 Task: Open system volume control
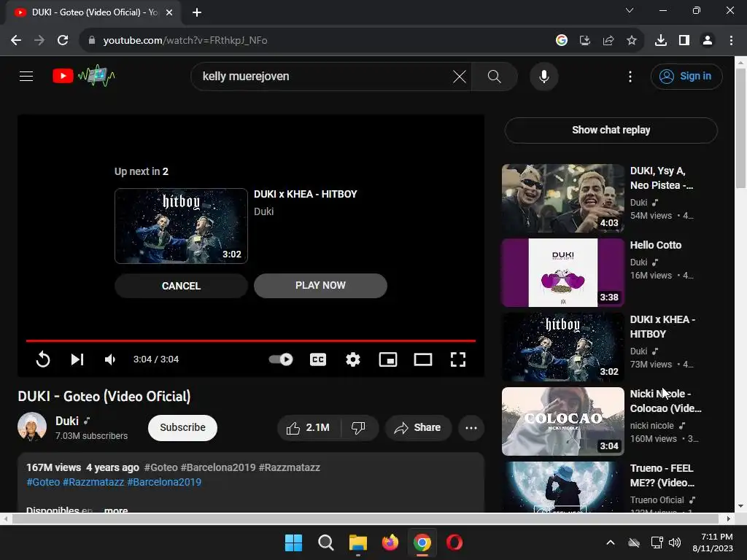(x=675, y=542)
